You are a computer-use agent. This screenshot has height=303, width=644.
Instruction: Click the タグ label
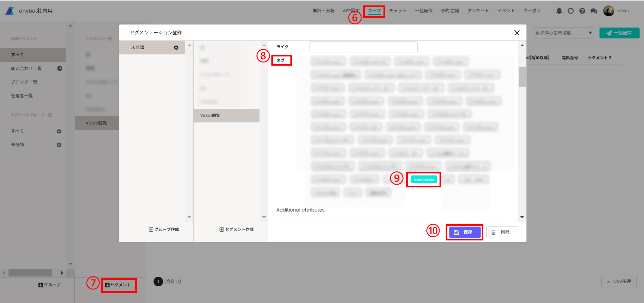point(280,60)
